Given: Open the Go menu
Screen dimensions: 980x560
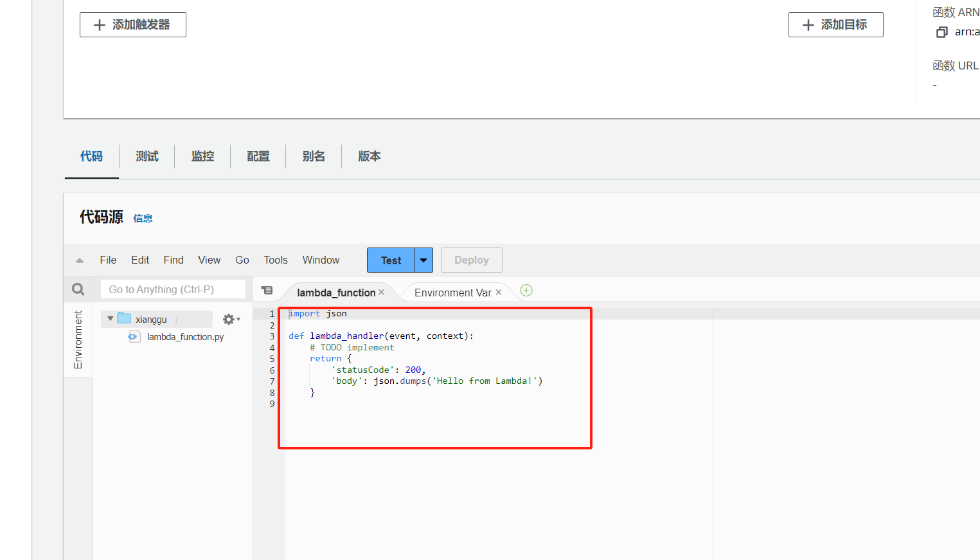Looking at the screenshot, I should pos(242,260).
